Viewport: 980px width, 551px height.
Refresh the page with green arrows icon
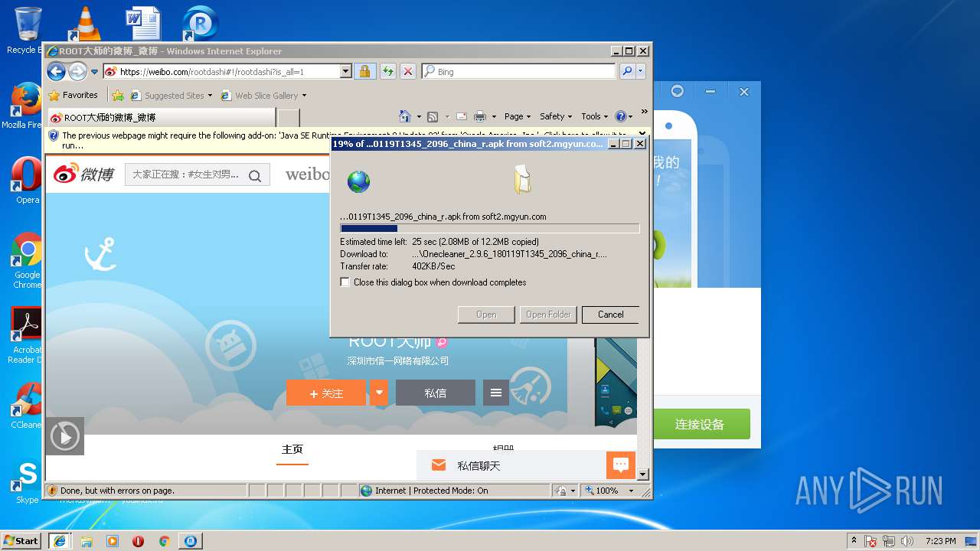(387, 71)
